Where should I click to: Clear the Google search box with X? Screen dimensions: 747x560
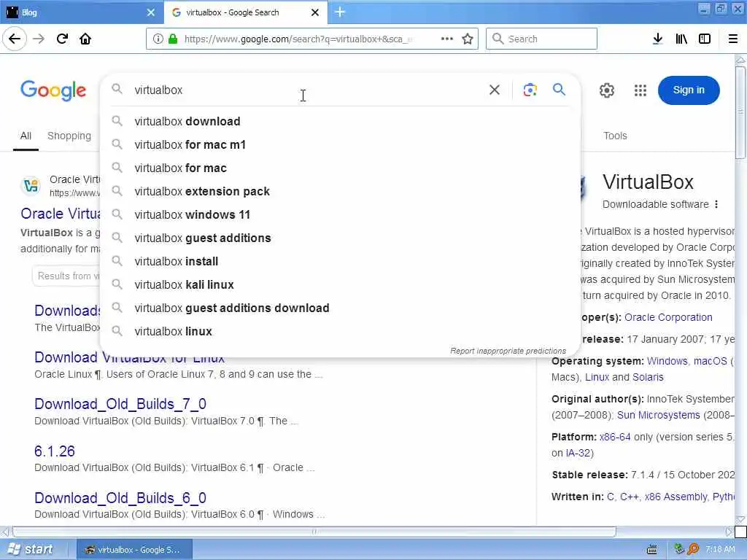pos(495,90)
